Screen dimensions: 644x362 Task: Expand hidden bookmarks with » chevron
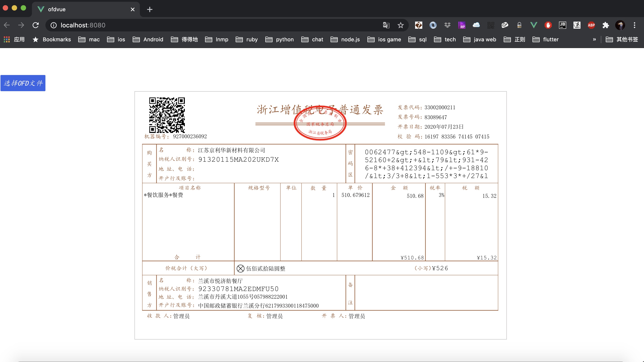pos(595,40)
